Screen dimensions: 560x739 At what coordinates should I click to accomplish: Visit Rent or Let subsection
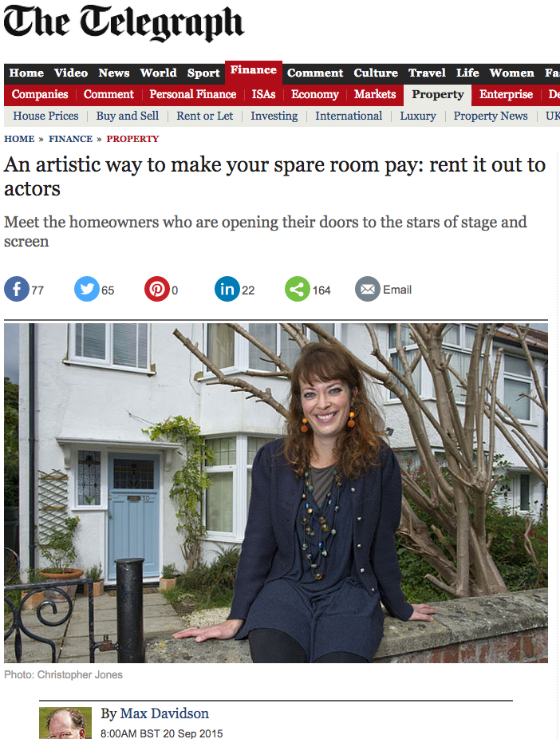204,116
